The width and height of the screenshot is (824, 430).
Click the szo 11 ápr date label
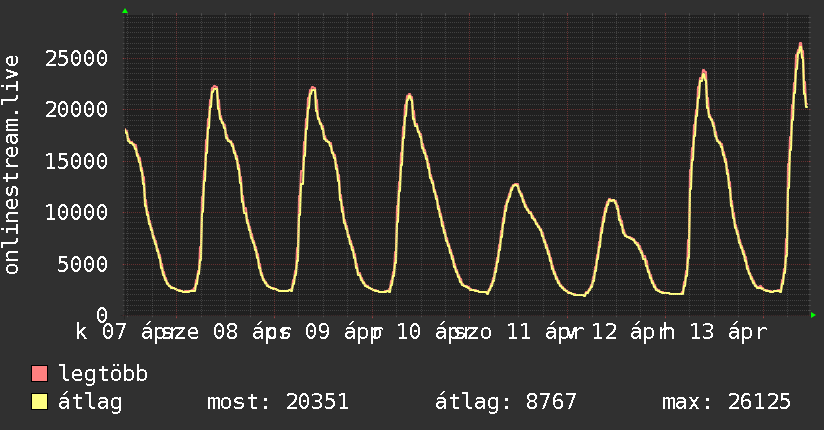click(x=518, y=332)
